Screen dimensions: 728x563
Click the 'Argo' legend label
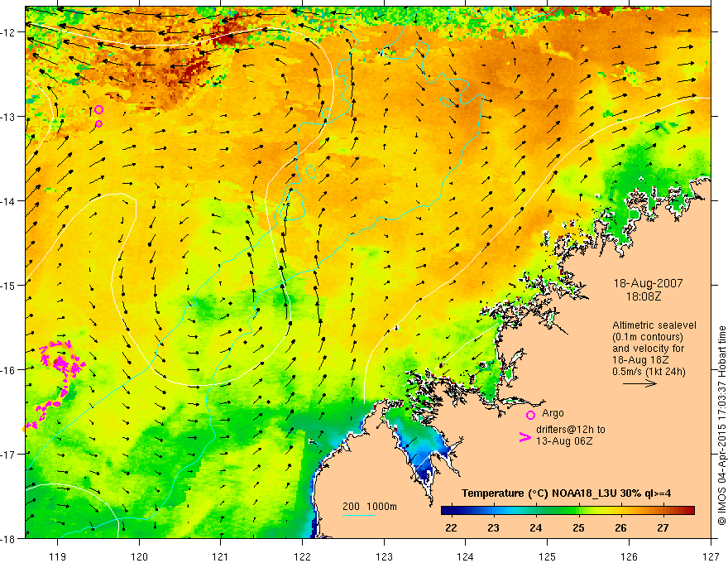pos(553,413)
